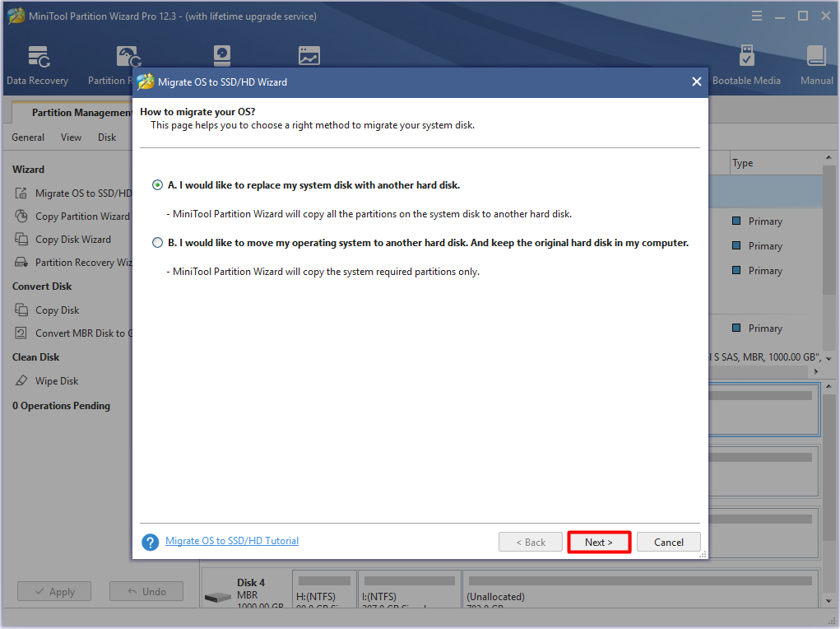Viewport: 840px width, 629px height.
Task: Click the Copy Partition Wizard sidebar icon
Action: 21,216
